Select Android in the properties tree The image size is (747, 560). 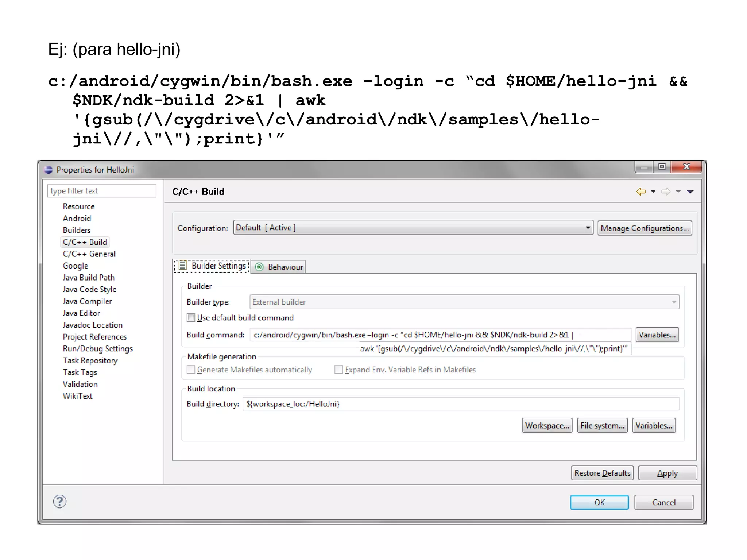pos(77,218)
